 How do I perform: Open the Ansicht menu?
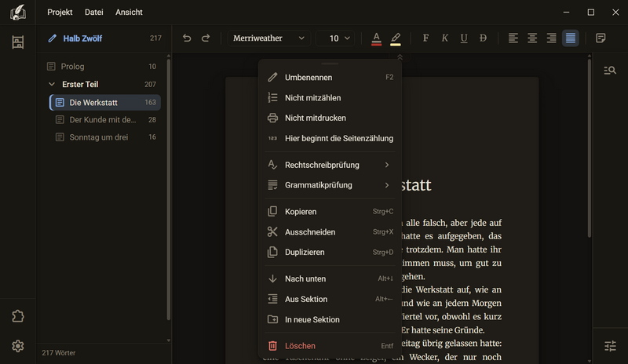129,13
